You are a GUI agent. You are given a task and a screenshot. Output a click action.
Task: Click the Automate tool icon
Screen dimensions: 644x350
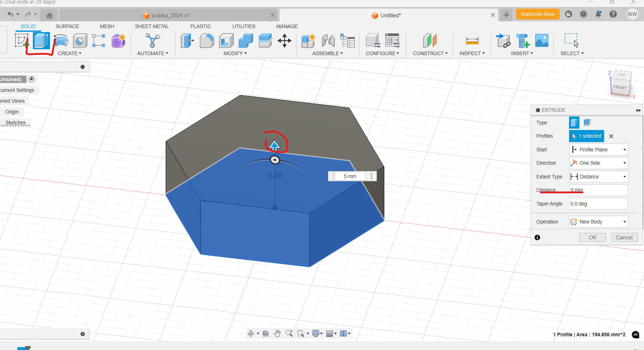[153, 40]
